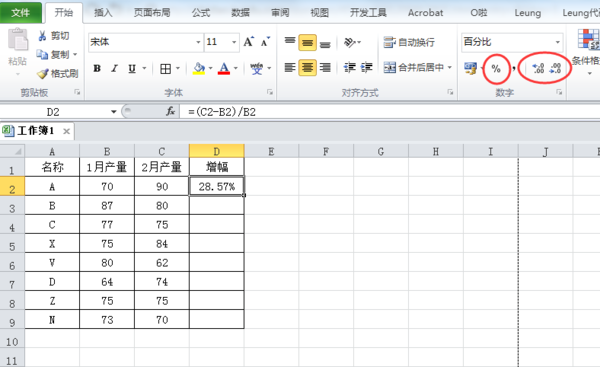The width and height of the screenshot is (600, 367).
Task: Switch to the 审阅 tab
Action: coord(280,13)
